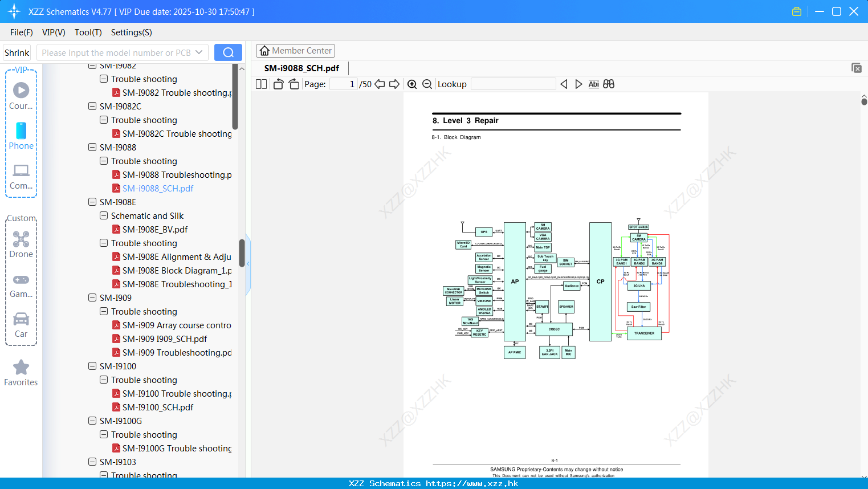868x489 pixels.
Task: Open SM-I9100G Trouble shooting file
Action: point(172,448)
